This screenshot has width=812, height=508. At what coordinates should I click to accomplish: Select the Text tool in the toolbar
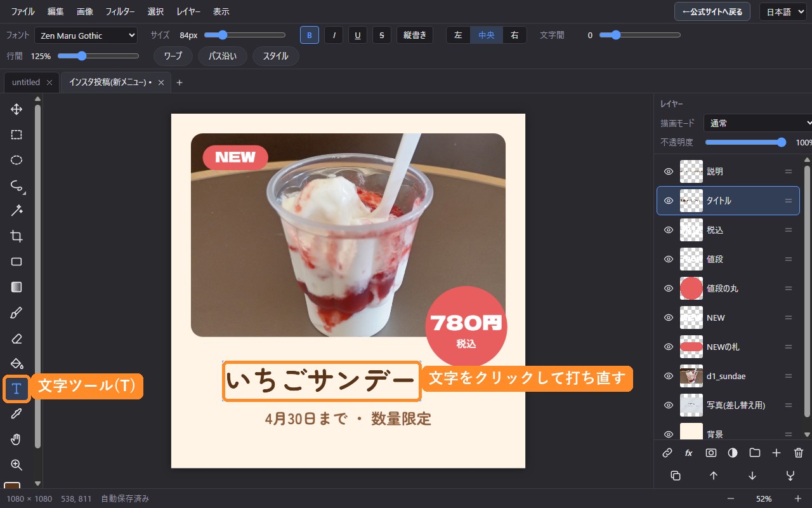(16, 389)
